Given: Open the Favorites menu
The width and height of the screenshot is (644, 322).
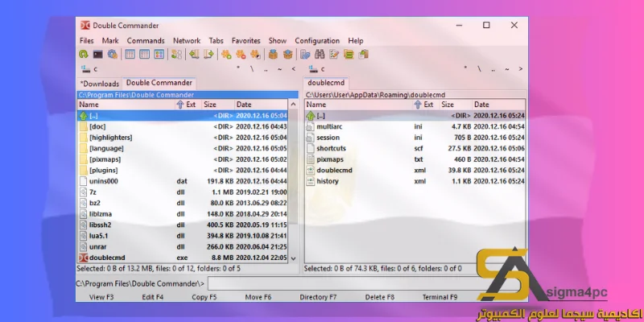Looking at the screenshot, I should pyautogui.click(x=246, y=41).
